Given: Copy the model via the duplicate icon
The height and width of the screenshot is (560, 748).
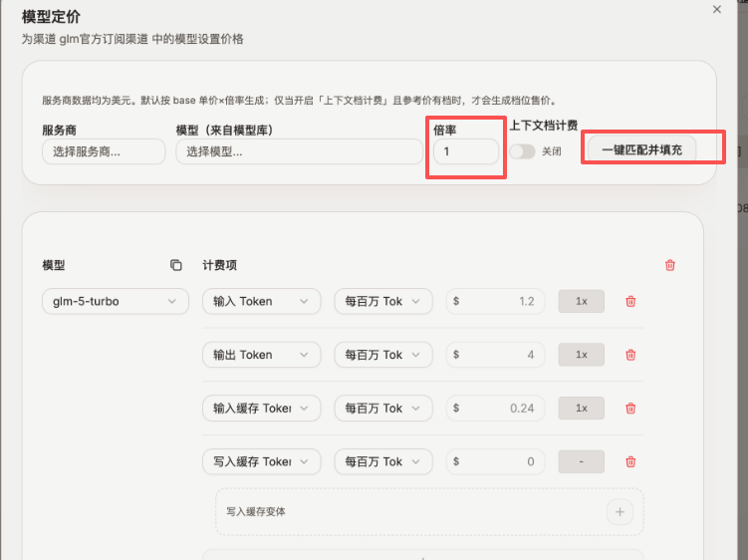Looking at the screenshot, I should pyautogui.click(x=176, y=265).
